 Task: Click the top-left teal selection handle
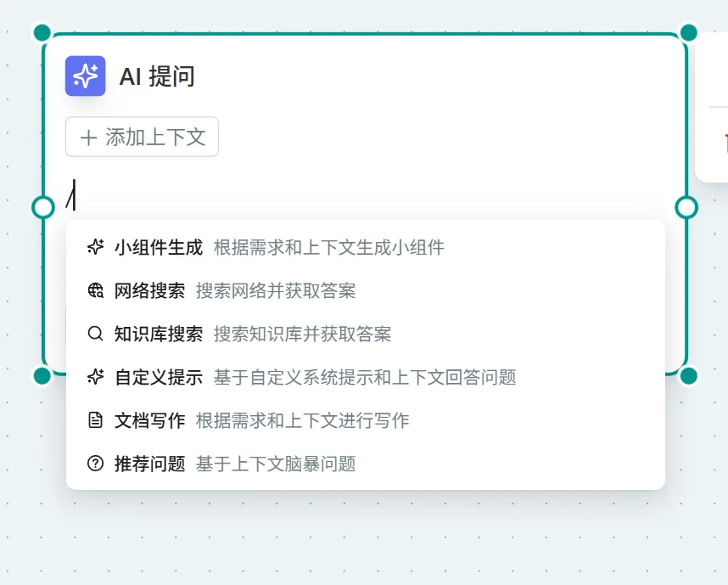click(41, 32)
